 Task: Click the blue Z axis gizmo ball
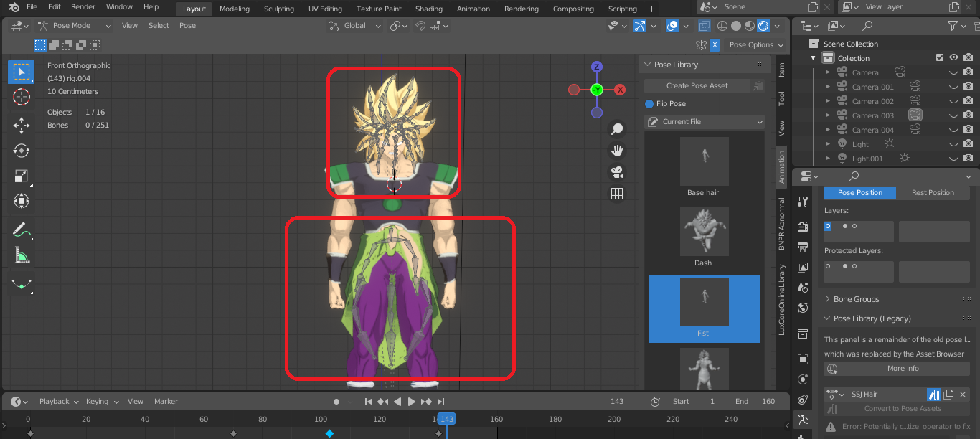point(596,67)
